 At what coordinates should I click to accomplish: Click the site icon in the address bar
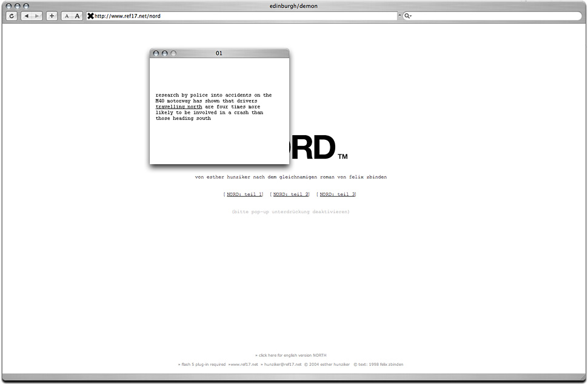[91, 16]
